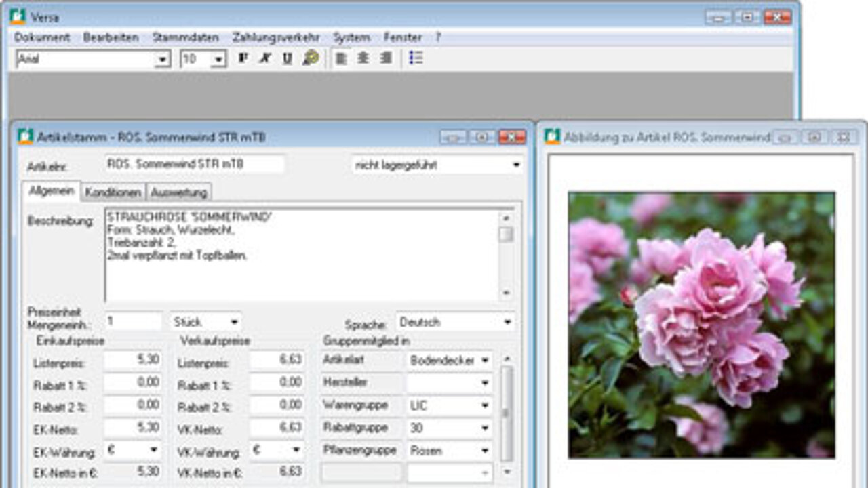Toggle bold formatting in the toolbar
The height and width of the screenshot is (488, 868).
243,58
